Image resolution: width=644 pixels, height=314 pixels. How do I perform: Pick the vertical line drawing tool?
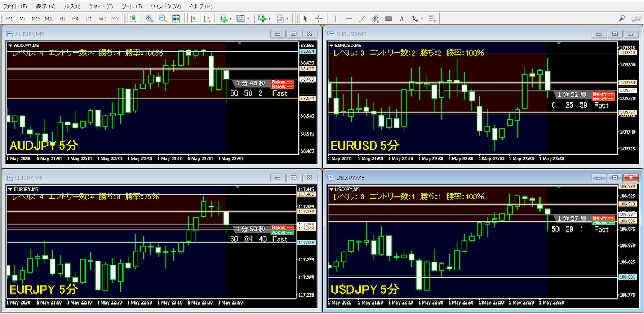pos(336,18)
